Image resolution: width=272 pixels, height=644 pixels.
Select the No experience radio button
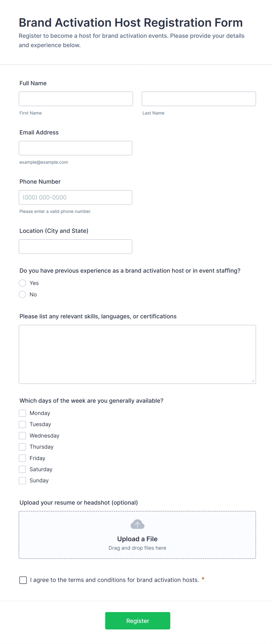pyautogui.click(x=22, y=294)
